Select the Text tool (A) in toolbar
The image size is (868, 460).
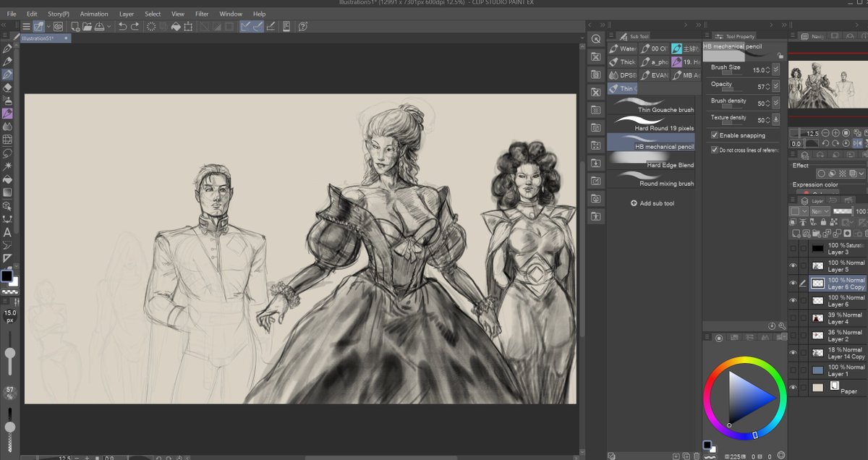click(7, 232)
